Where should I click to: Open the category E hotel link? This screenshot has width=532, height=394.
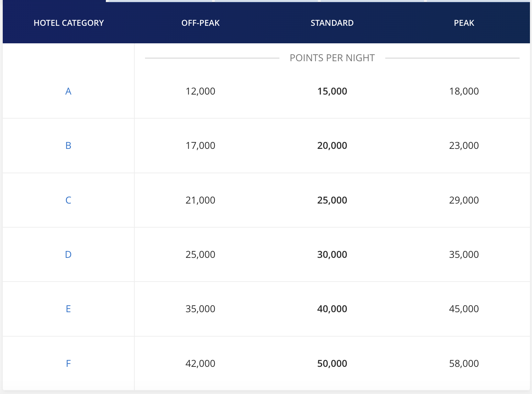(68, 309)
